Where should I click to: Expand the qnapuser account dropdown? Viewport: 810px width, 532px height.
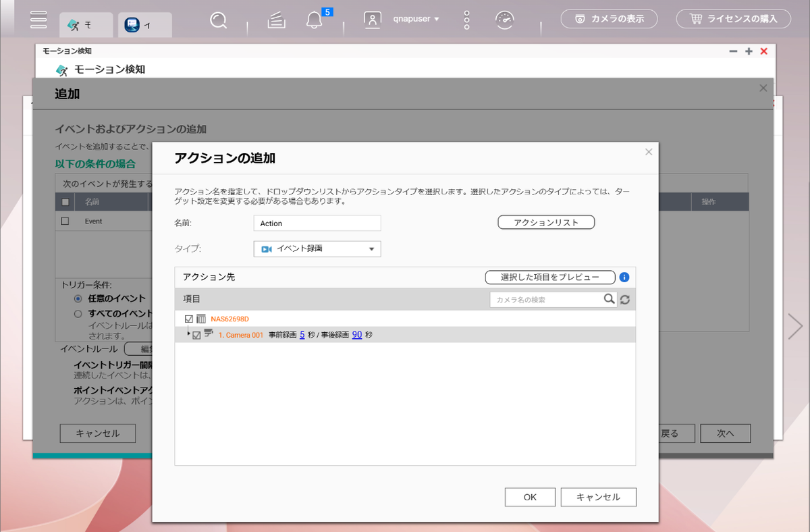tap(416, 19)
